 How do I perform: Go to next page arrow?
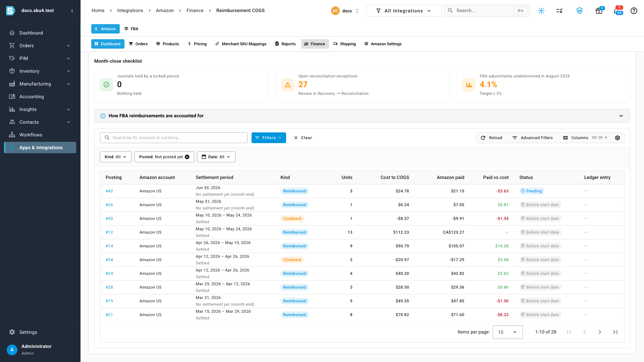coord(600,332)
